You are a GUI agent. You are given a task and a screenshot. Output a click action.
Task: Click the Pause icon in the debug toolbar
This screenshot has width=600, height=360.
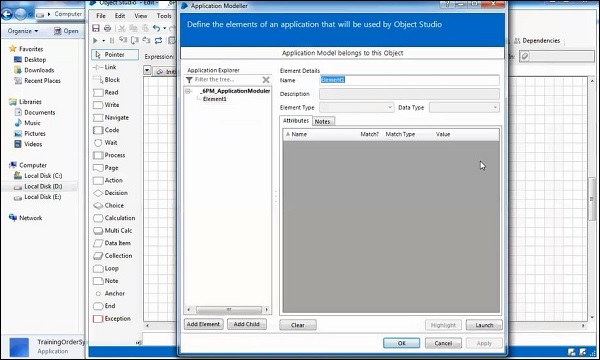pyautogui.click(x=112, y=40)
